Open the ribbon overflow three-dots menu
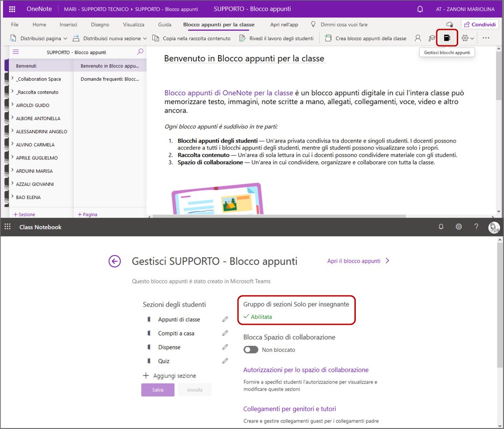 (486, 38)
